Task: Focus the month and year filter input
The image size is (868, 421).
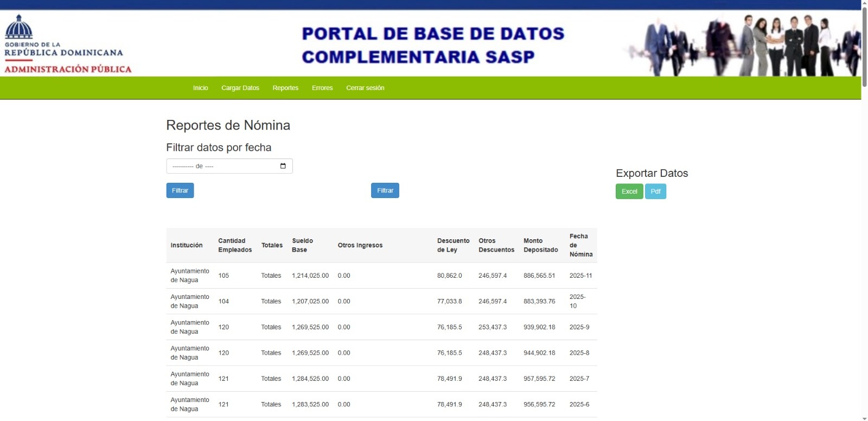Action: tap(222, 166)
